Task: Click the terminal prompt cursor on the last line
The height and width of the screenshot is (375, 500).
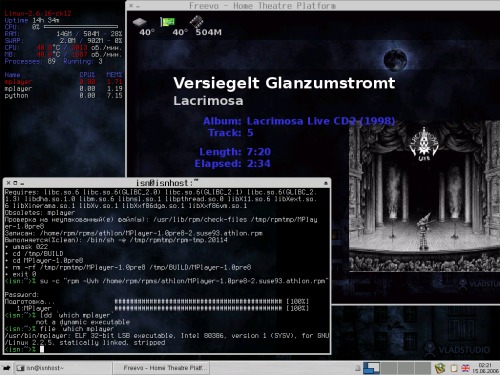Action: click(x=42, y=349)
